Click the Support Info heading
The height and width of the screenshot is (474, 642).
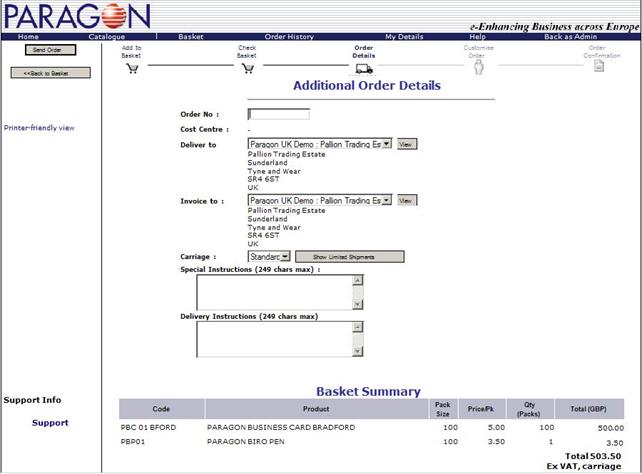tap(32, 400)
